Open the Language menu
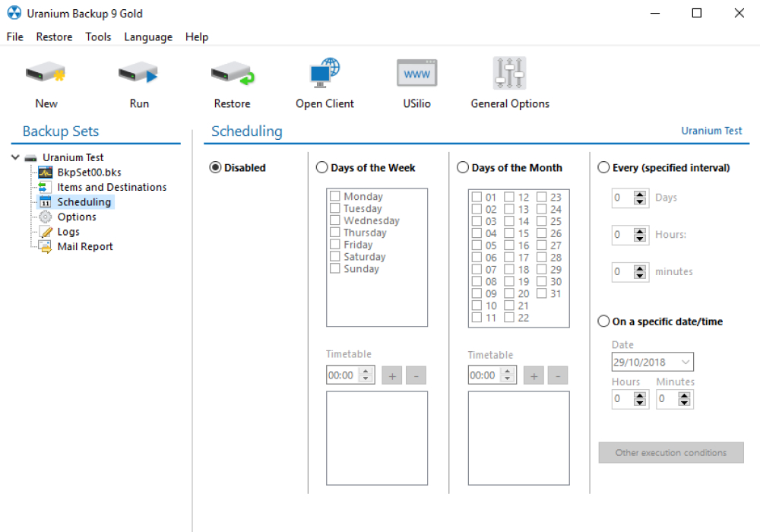Viewport: 760px width, 532px height. click(x=147, y=36)
